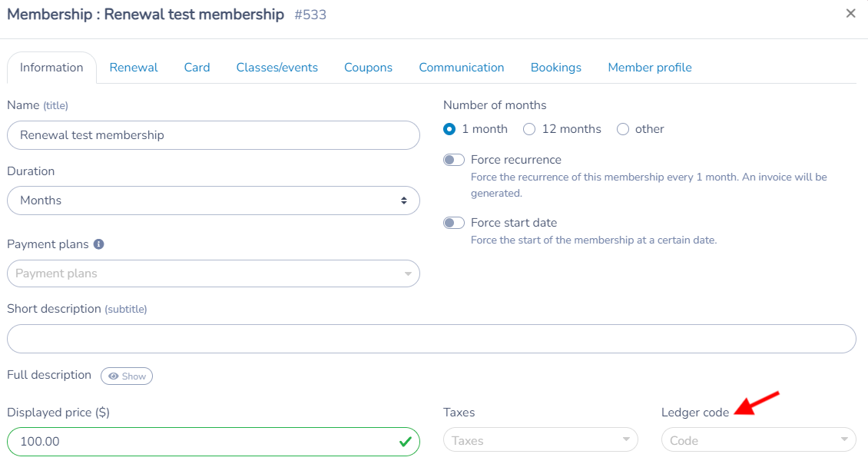Click the #533 membership ID text
The width and height of the screenshot is (868, 474).
point(310,15)
